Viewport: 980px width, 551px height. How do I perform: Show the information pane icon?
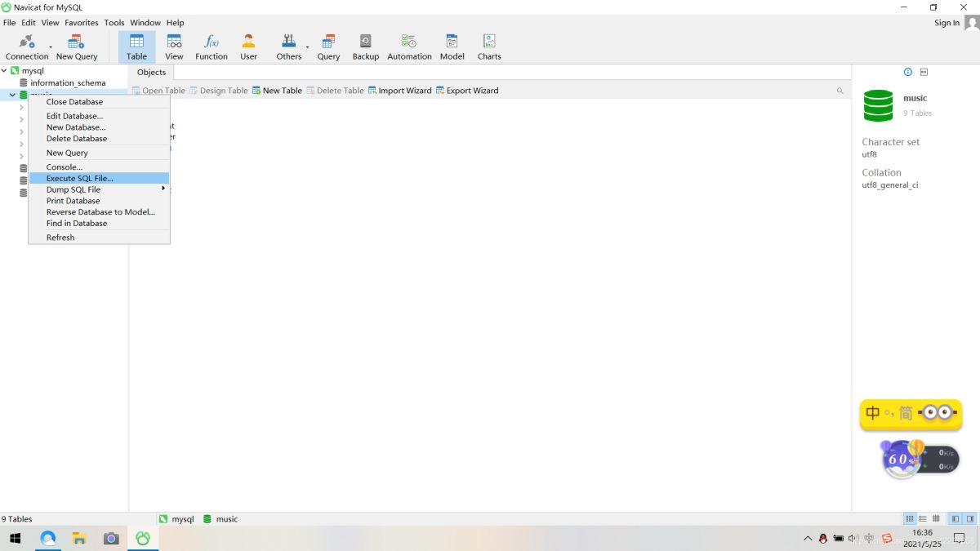click(907, 72)
